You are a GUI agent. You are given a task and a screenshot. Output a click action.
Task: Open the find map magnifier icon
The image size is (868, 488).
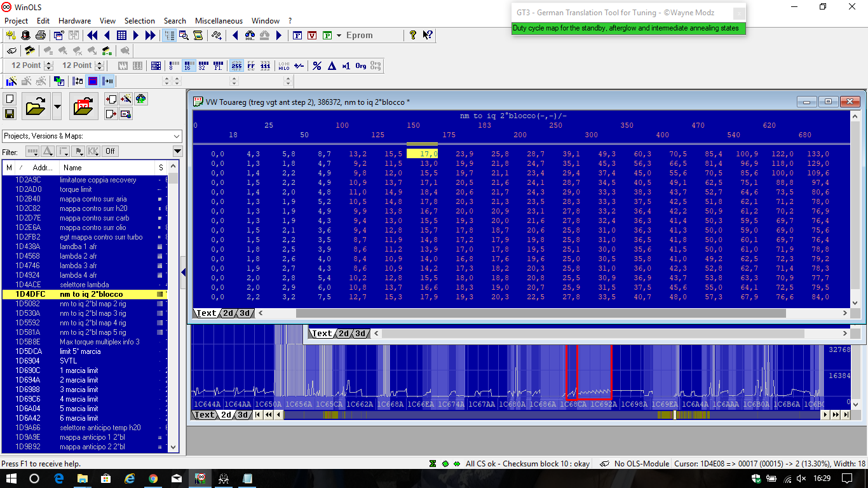tap(184, 35)
